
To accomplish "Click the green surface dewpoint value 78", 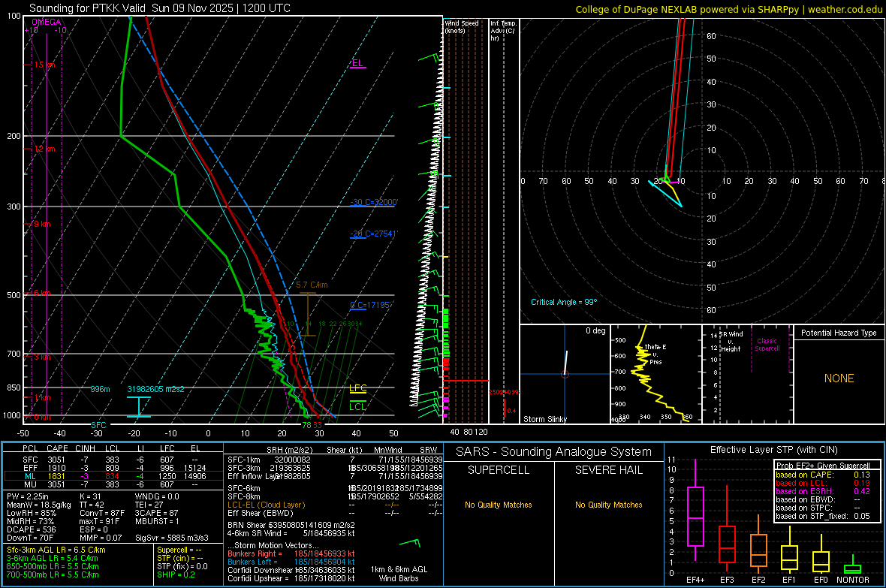I will [306, 425].
